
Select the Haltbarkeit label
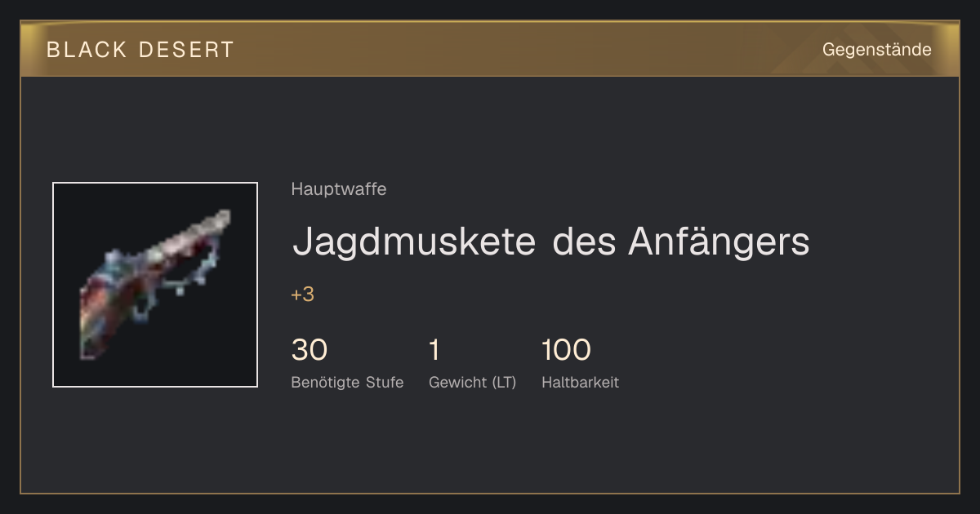pyautogui.click(x=581, y=382)
